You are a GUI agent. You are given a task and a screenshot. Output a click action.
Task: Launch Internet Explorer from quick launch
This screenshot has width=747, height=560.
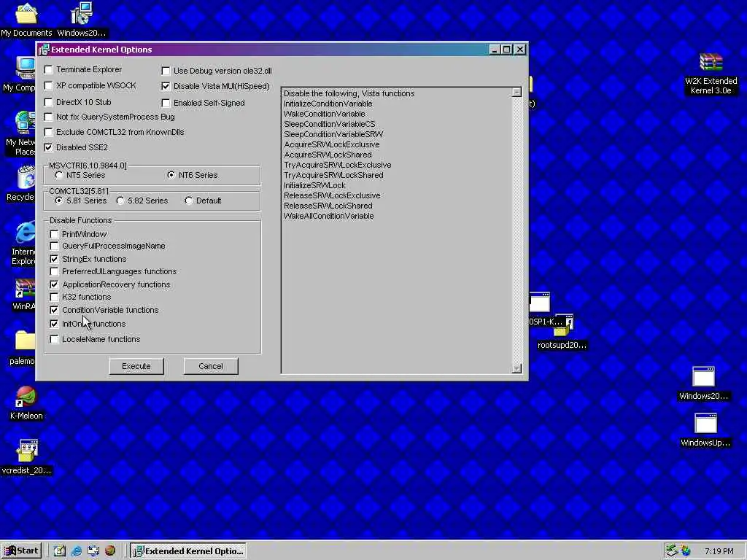[x=76, y=551]
